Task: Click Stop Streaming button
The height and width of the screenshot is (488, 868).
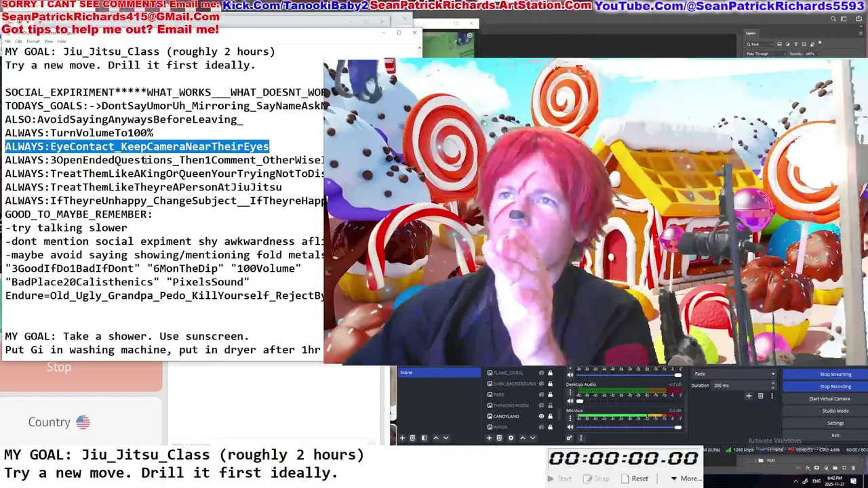Action: 825,374
